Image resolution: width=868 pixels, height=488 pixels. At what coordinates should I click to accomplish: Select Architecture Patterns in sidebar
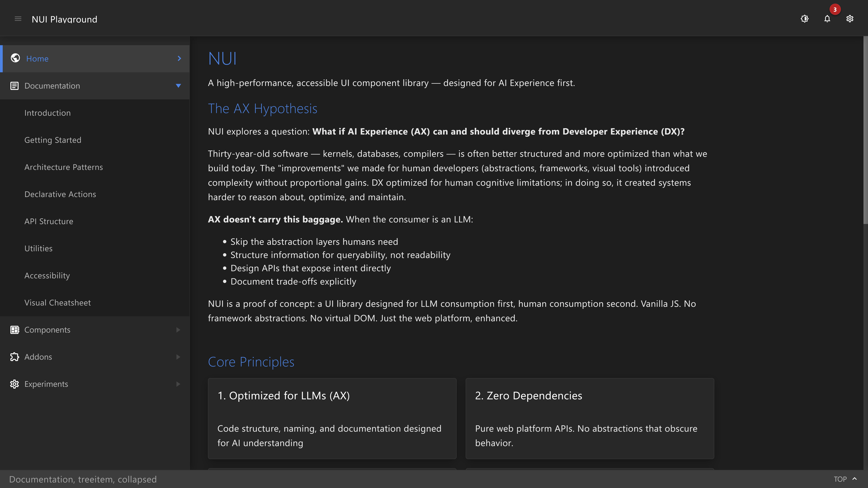tap(64, 167)
